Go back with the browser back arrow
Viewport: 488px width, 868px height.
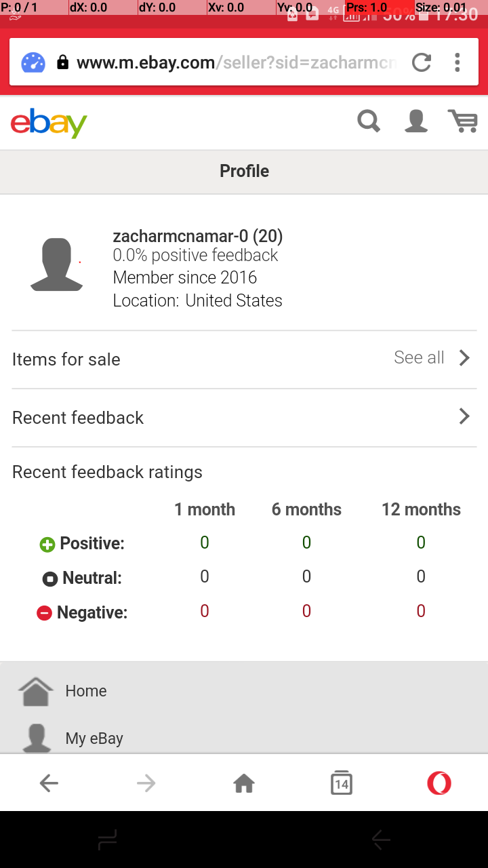(x=49, y=783)
